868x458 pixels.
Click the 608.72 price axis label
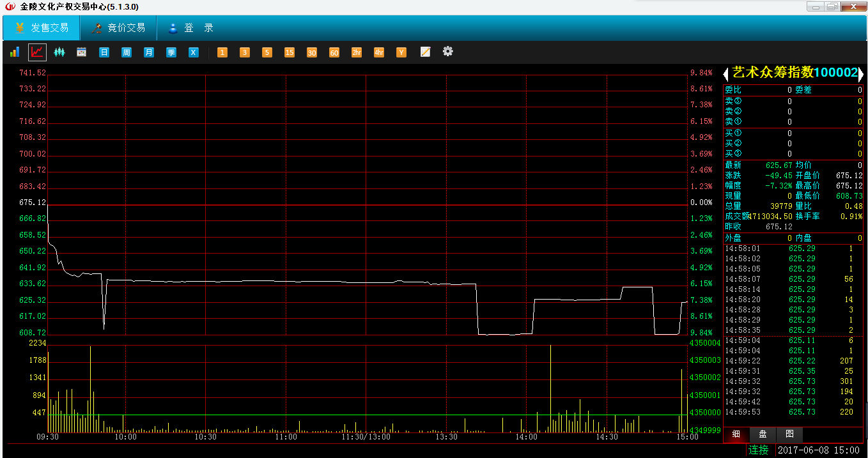[x=33, y=333]
